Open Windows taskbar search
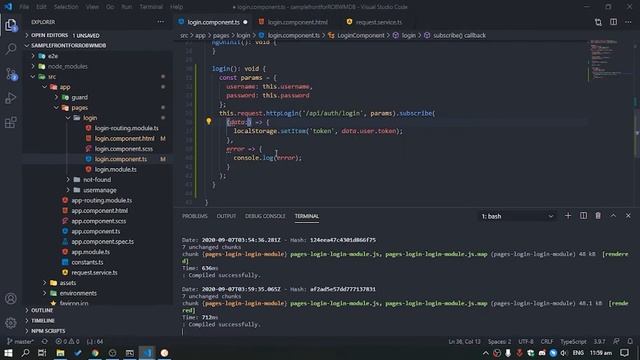The width and height of the screenshot is (640, 360). [25, 353]
